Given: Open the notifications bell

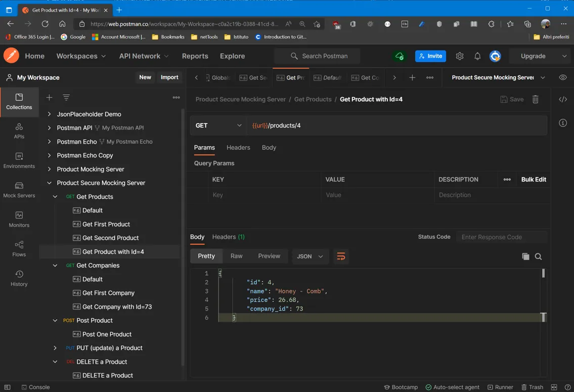Looking at the screenshot, I should click(477, 56).
